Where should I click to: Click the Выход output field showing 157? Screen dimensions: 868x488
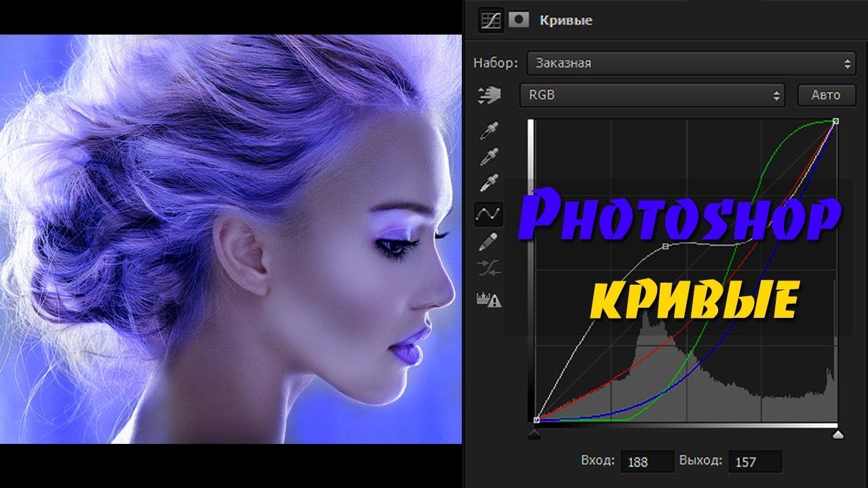click(x=755, y=462)
